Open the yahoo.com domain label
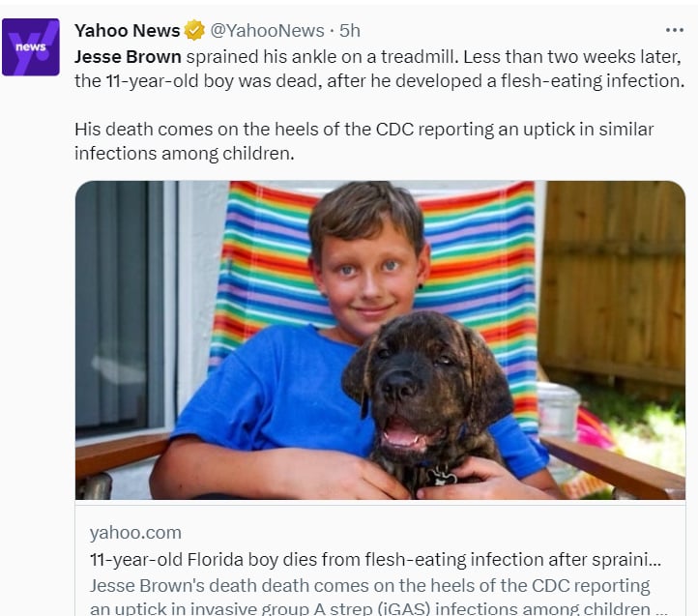This screenshot has height=616, width=698. click(135, 533)
